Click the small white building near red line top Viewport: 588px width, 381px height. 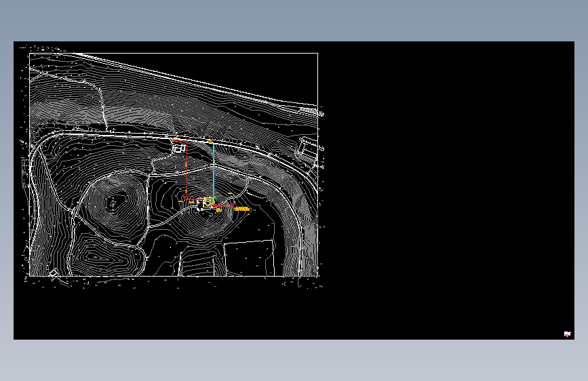178,149
